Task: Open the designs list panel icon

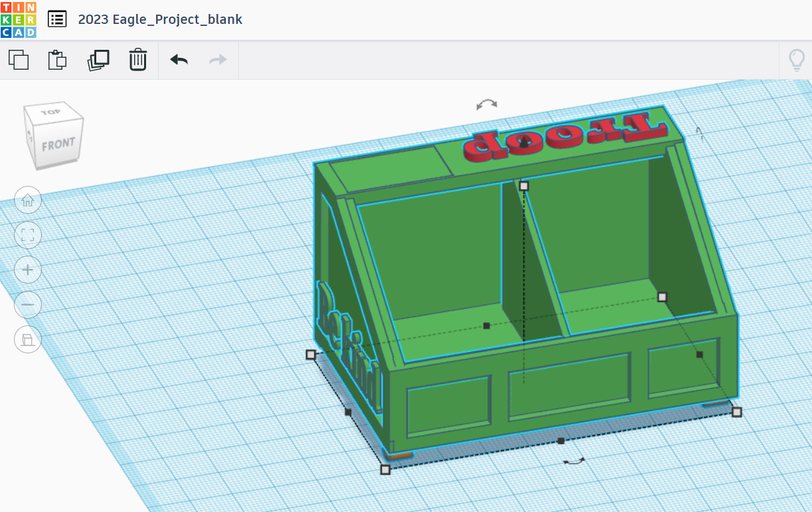Action: (57, 19)
